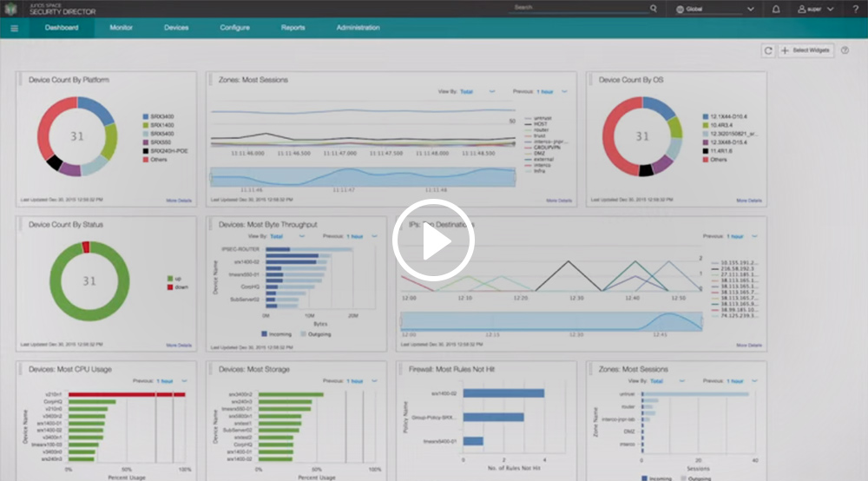Click the Global domain globe icon
This screenshot has height=481, width=868.
click(680, 10)
